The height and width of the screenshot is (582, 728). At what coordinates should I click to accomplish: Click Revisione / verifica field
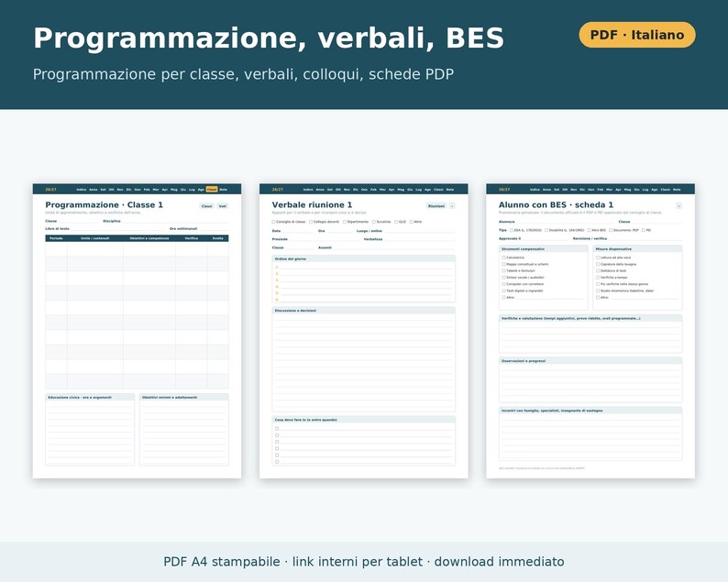(x=627, y=238)
